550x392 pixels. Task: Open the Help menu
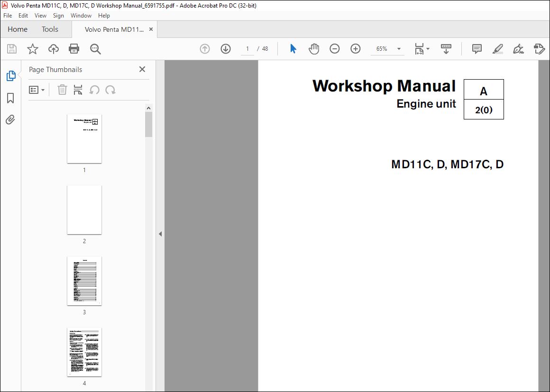(104, 16)
